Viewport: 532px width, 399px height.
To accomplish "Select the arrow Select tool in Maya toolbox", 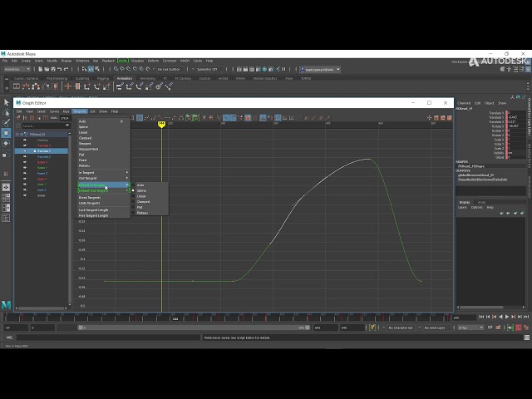I will click(x=6, y=102).
